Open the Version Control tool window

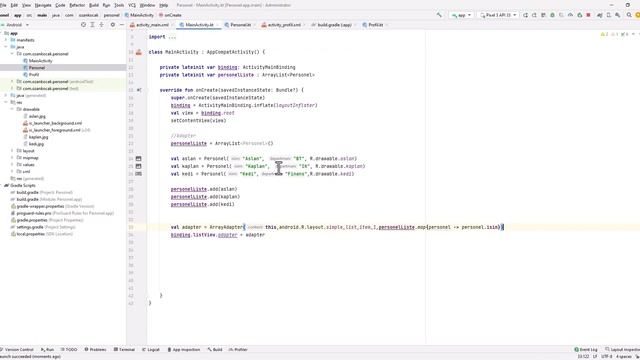pyautogui.click(x=16, y=349)
